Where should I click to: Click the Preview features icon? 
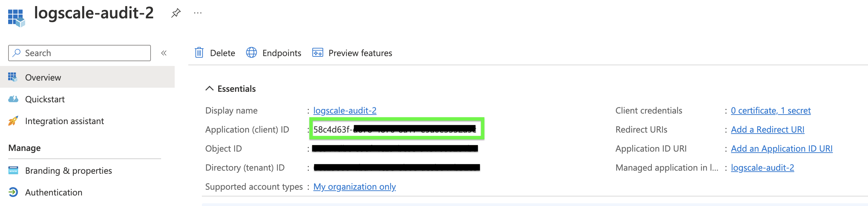pyautogui.click(x=318, y=53)
